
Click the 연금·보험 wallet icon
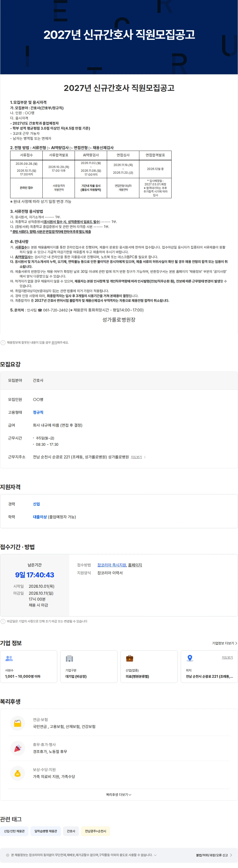pos(18,723)
